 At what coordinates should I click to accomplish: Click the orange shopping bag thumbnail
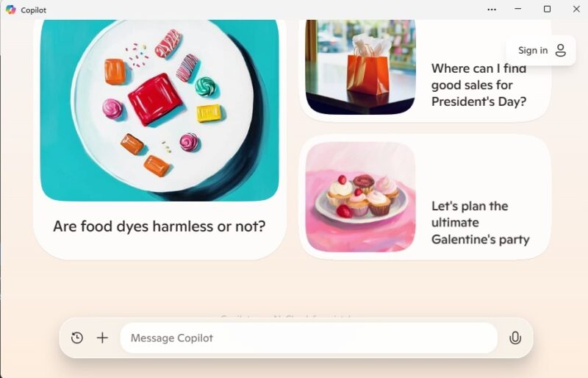360,67
